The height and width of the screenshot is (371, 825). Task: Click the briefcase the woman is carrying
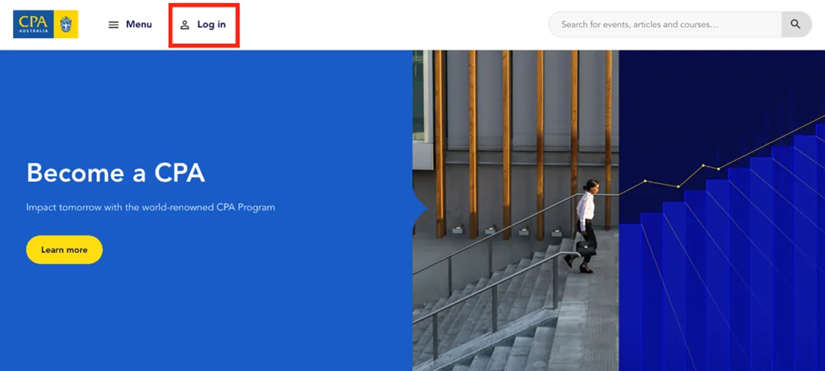click(x=586, y=248)
